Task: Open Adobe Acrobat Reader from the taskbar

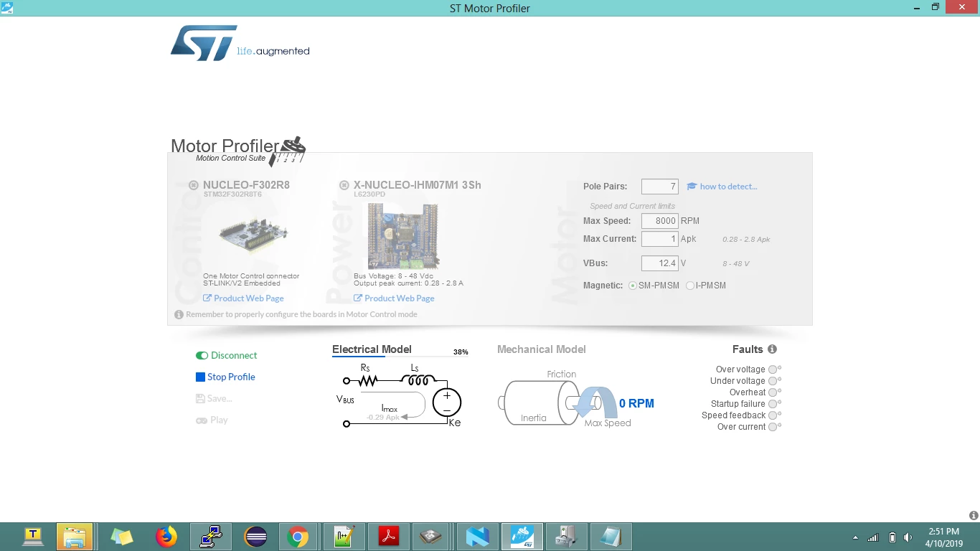Action: (x=389, y=537)
